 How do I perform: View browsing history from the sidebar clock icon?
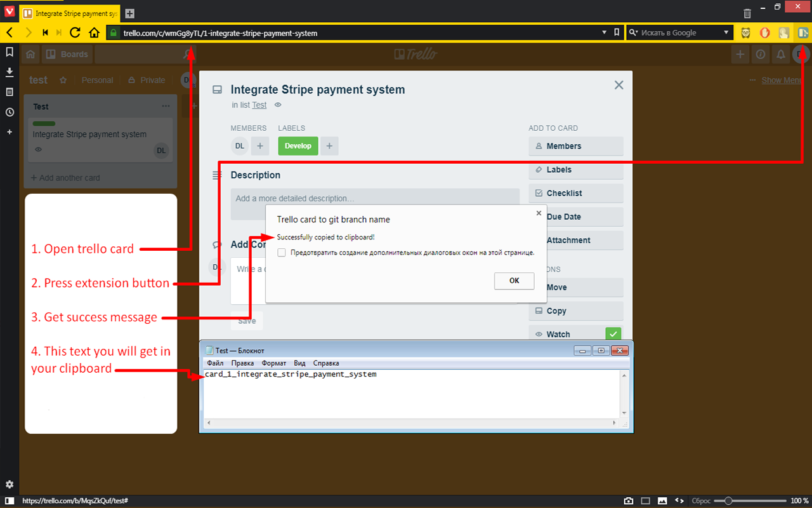9,112
